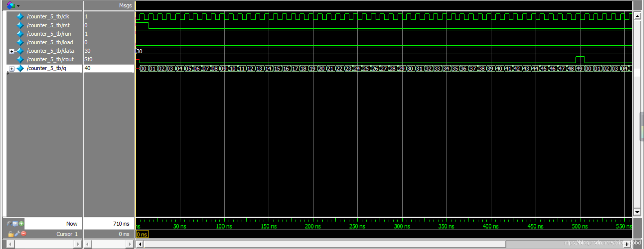Click the data signal diamond icon
Viewport: 644px width, 249px height.
(x=20, y=51)
